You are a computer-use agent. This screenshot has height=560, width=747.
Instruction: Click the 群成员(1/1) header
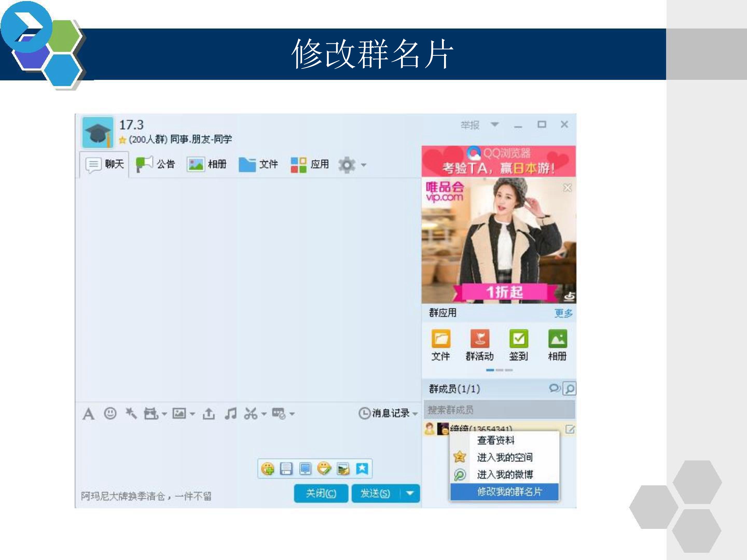coord(454,389)
